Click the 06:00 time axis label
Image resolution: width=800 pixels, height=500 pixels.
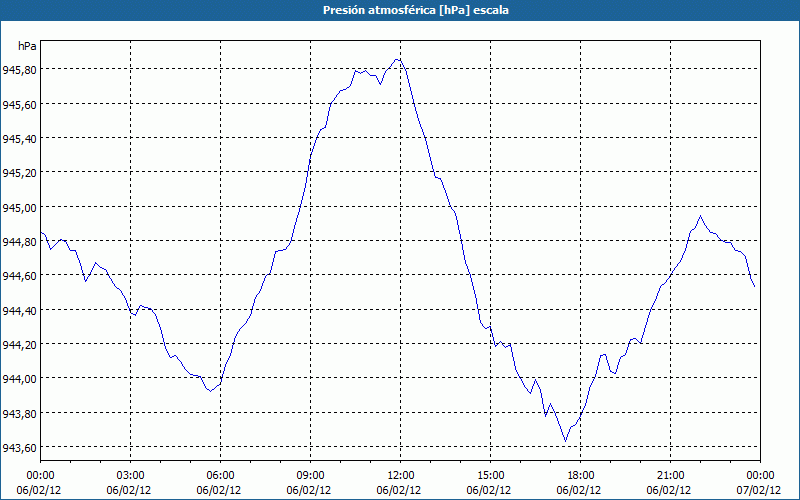click(220, 476)
